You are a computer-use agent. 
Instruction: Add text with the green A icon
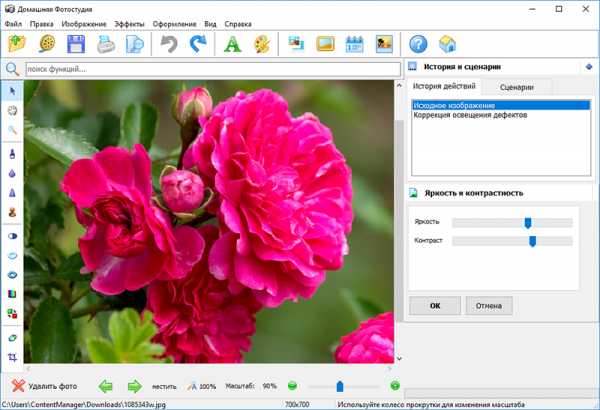click(x=232, y=44)
